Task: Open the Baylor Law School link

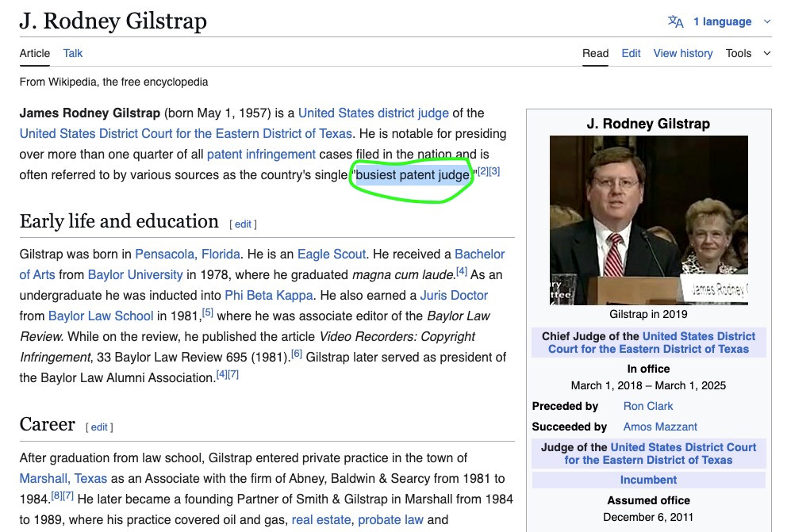Action: (x=101, y=316)
